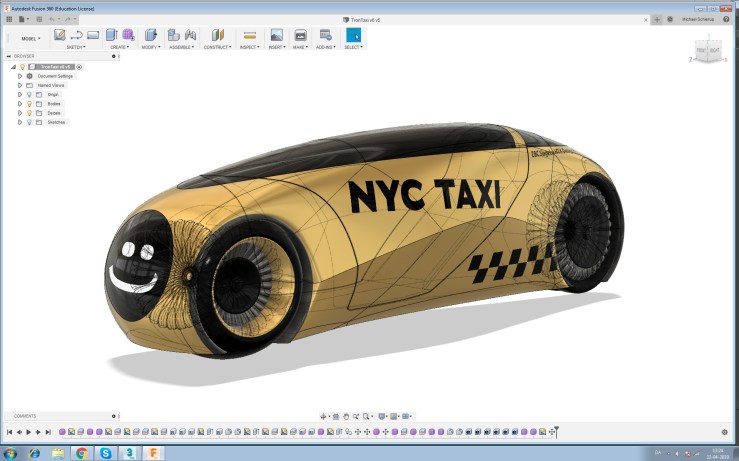
Task: Select the first purple timeline feature
Action: (x=62, y=432)
